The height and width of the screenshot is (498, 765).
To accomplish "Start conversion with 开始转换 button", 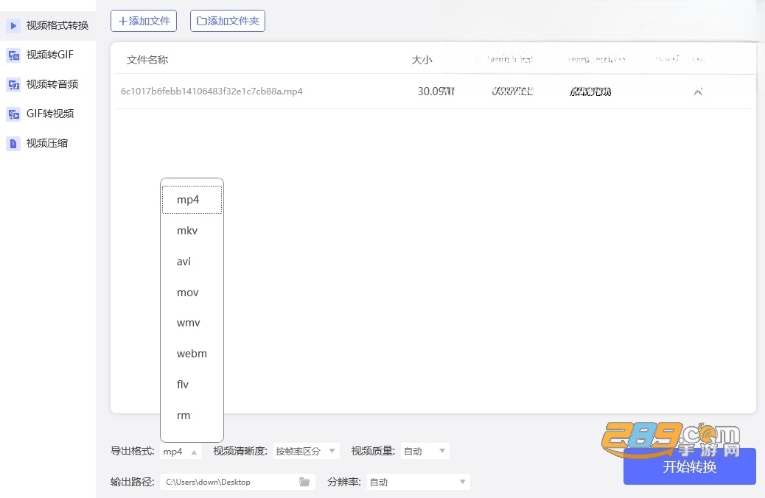I will pos(689,466).
